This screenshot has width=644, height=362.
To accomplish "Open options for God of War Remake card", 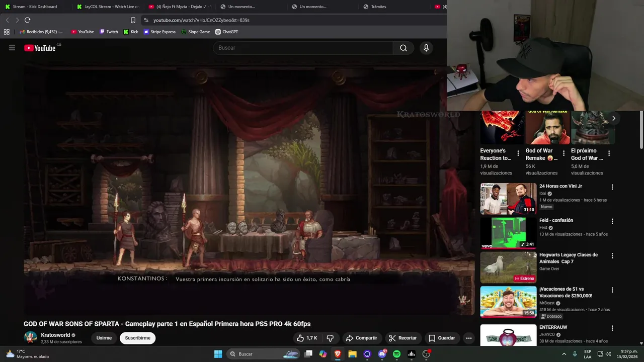I will [x=563, y=153].
